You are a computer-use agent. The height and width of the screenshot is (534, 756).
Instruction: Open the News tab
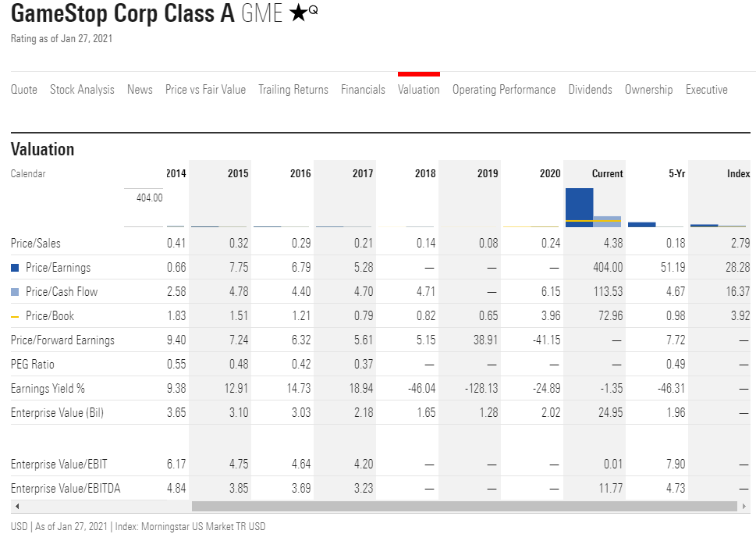140,90
